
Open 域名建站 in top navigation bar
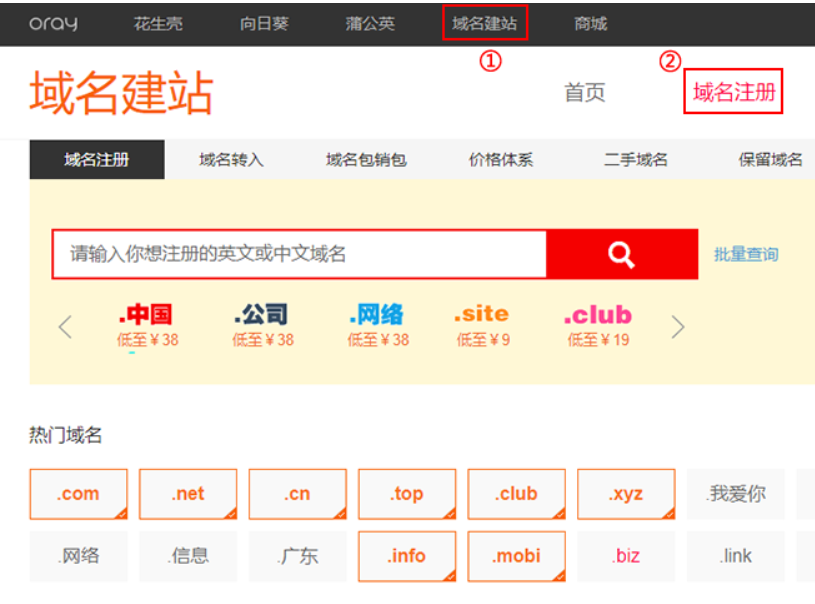[x=484, y=23]
